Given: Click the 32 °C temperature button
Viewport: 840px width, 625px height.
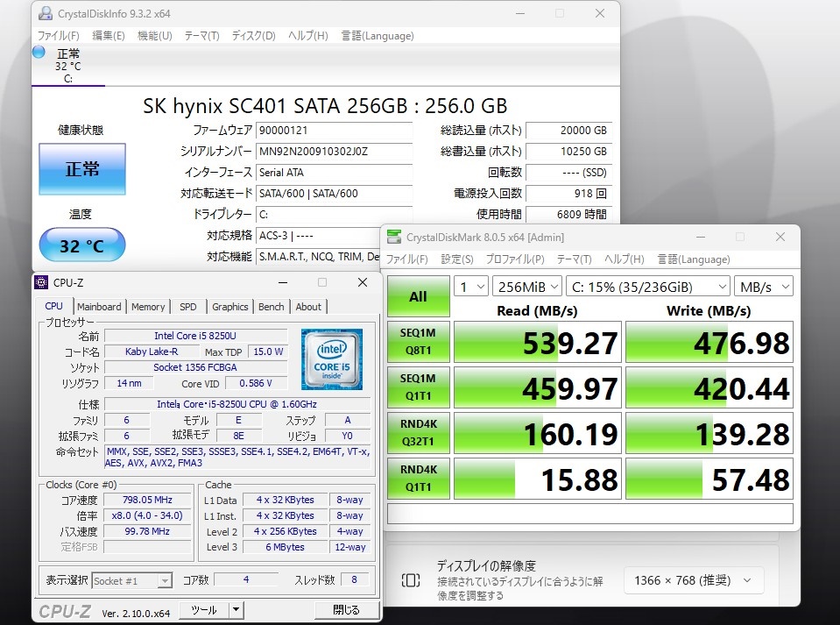Looking at the screenshot, I should [x=82, y=245].
